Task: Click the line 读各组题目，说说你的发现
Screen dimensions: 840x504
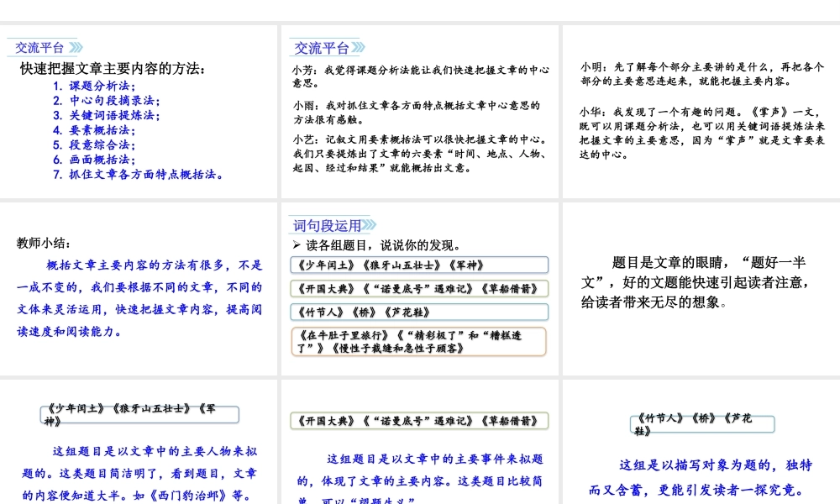Action: (x=376, y=245)
